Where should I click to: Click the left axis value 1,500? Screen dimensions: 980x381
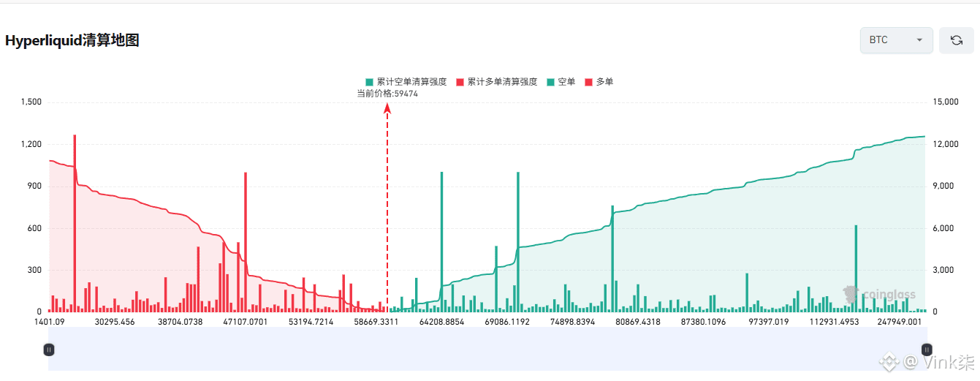[x=30, y=102]
